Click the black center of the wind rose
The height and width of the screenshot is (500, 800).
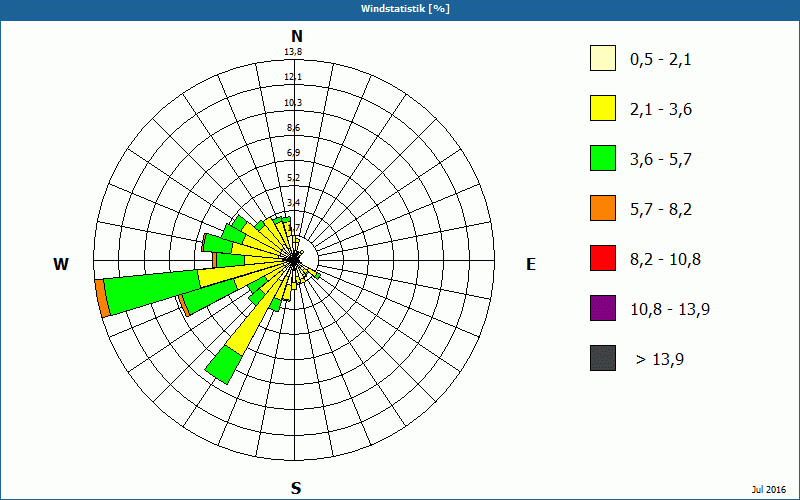point(294,260)
